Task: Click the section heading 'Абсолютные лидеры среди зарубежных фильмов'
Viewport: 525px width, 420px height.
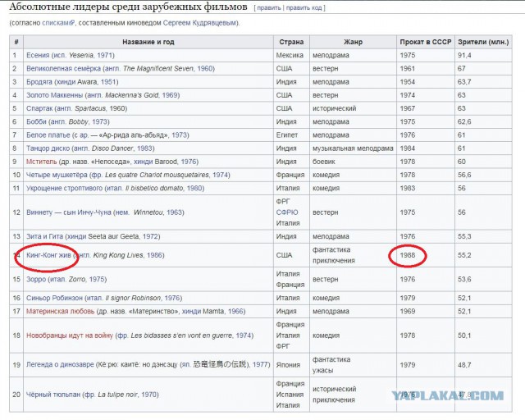Action: (x=128, y=7)
